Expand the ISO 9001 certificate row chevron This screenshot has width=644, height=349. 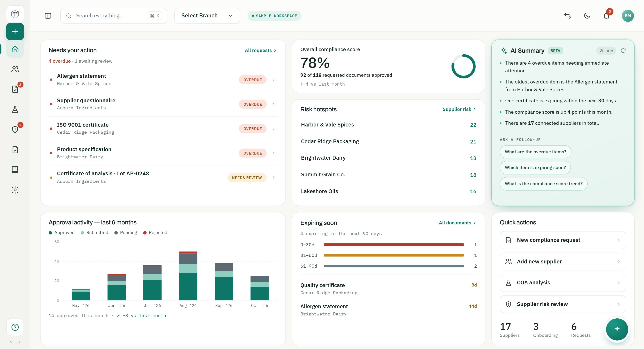274,129
